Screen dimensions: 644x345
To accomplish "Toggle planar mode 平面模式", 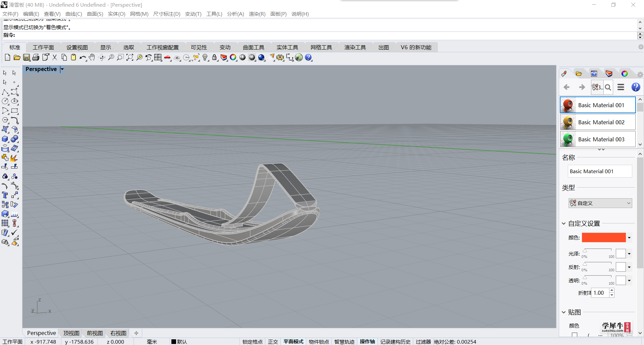I will point(293,342).
